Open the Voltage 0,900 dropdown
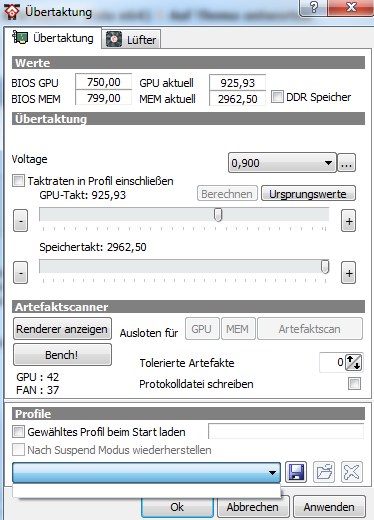The width and height of the screenshot is (374, 520). click(x=282, y=163)
